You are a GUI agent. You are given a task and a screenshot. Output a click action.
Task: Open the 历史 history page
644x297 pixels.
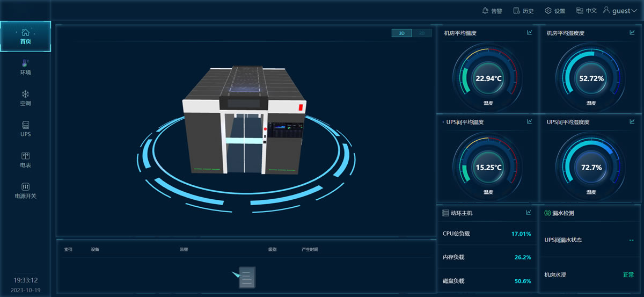point(523,11)
